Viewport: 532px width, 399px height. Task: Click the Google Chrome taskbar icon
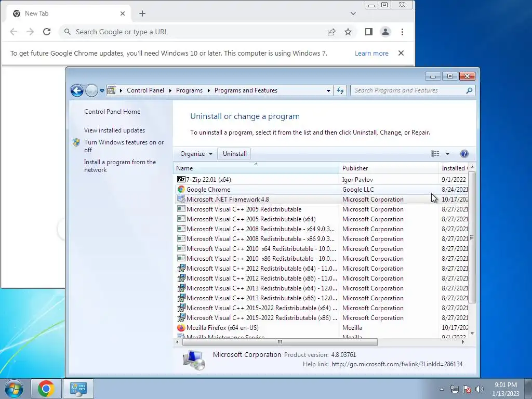pyautogui.click(x=46, y=389)
